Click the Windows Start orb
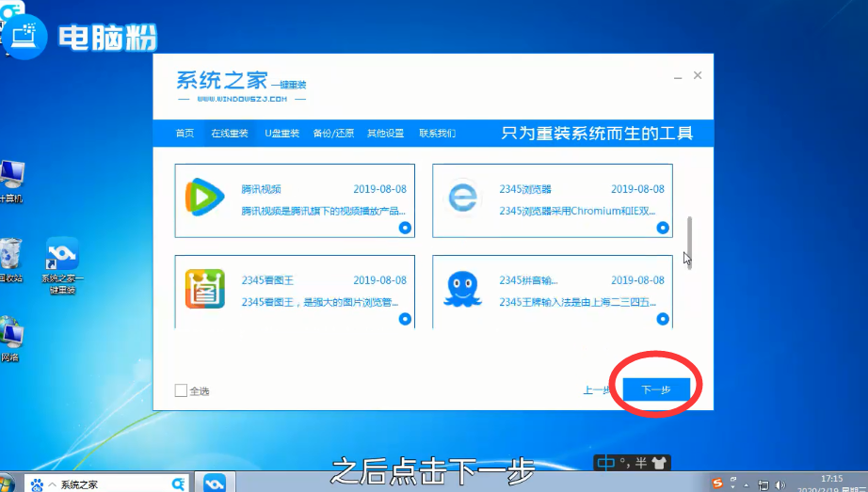The image size is (868, 492). coord(6,484)
